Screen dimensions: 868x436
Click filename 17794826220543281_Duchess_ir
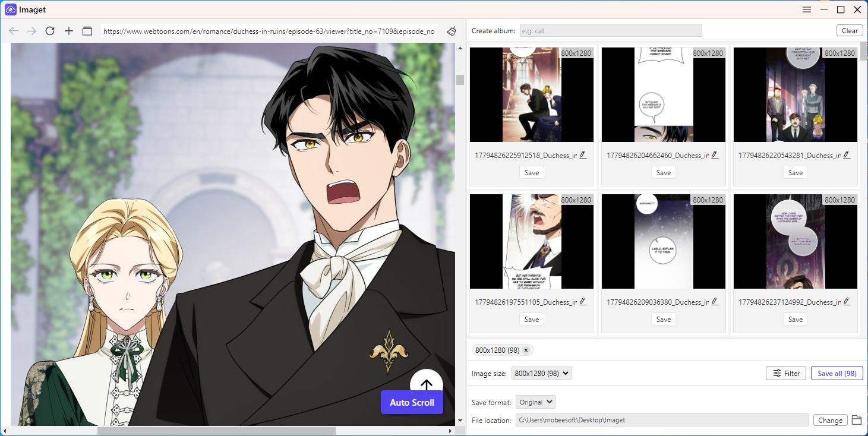[789, 155]
